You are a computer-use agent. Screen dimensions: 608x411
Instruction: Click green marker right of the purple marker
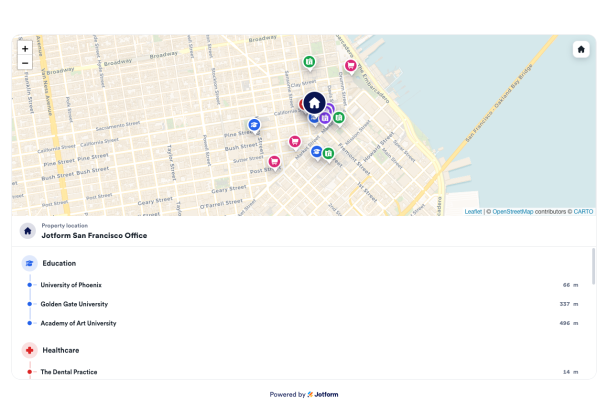tap(339, 118)
